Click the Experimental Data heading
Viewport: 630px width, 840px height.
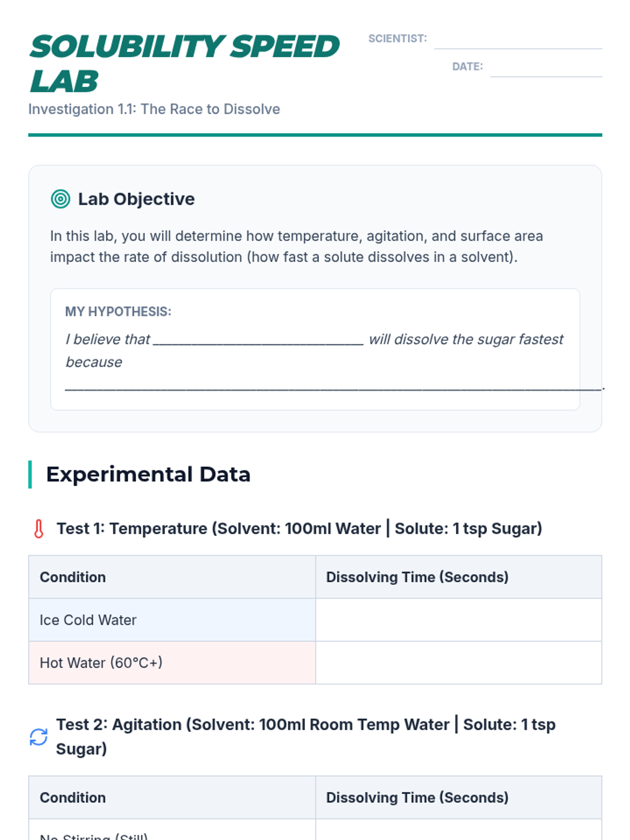(148, 475)
